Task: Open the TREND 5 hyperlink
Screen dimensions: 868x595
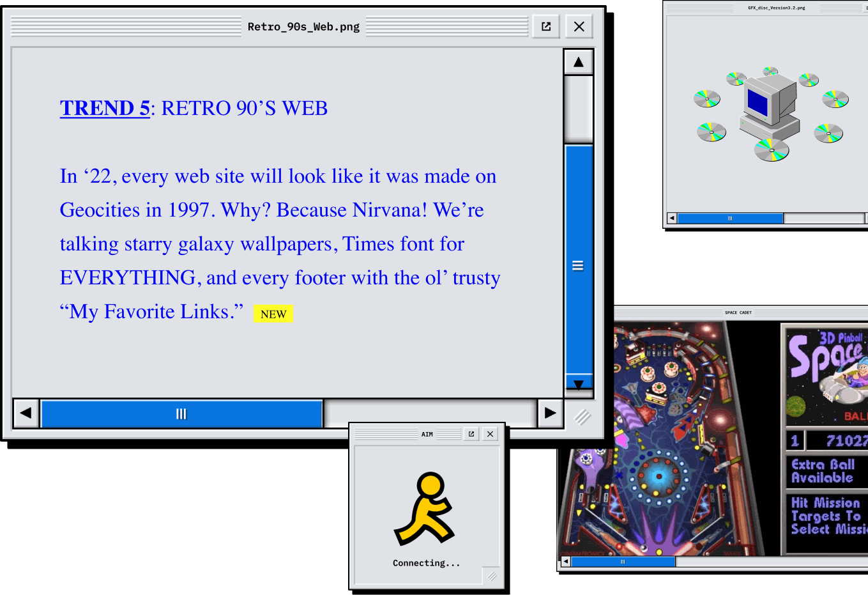Action: click(105, 108)
